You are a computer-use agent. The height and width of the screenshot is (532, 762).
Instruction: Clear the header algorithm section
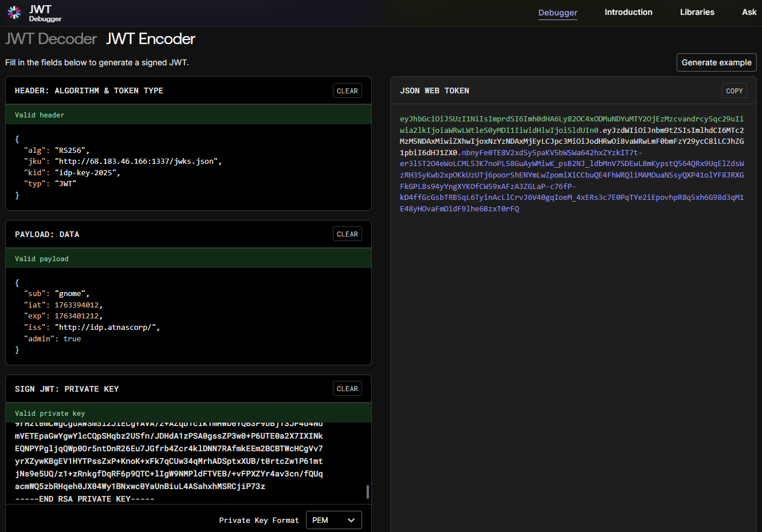point(347,91)
